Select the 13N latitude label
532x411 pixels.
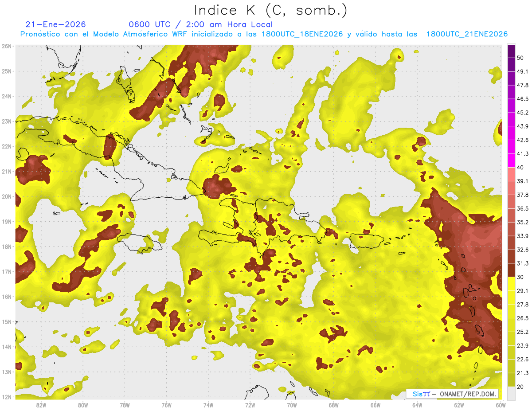[6, 372]
